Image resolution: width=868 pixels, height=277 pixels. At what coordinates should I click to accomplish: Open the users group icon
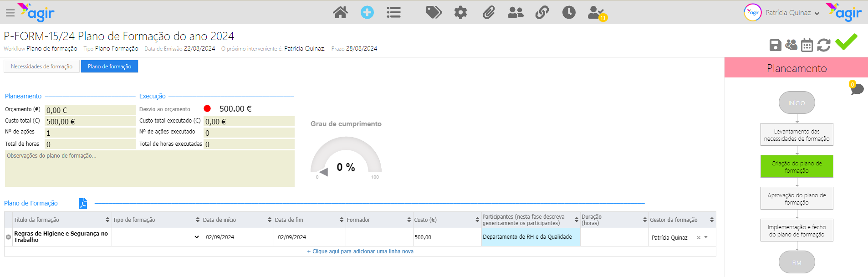[516, 12]
